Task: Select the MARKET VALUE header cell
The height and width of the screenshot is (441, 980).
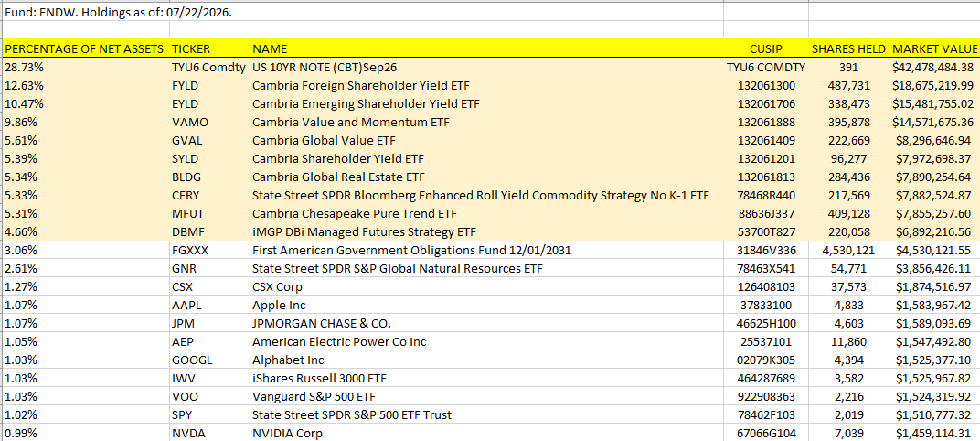Action: tap(934, 48)
